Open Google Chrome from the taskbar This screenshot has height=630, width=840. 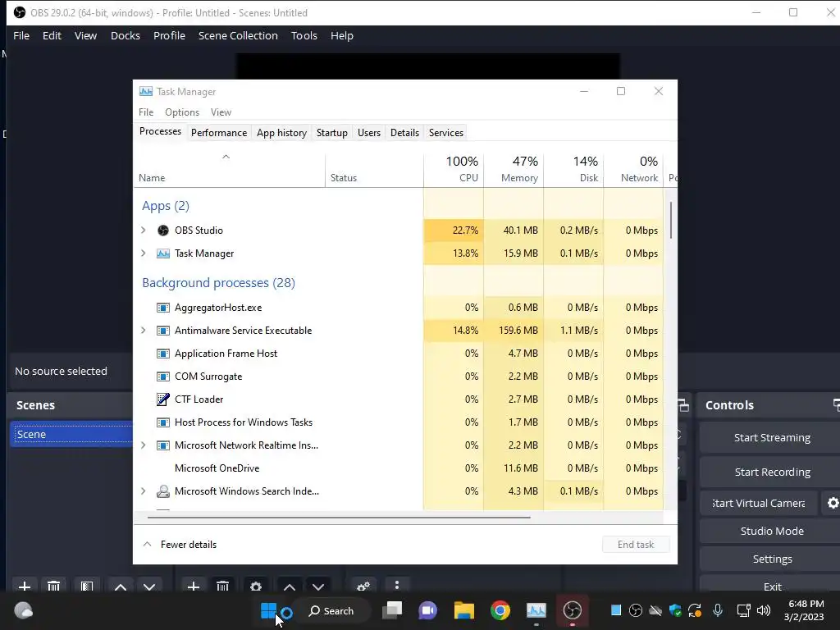(x=500, y=610)
